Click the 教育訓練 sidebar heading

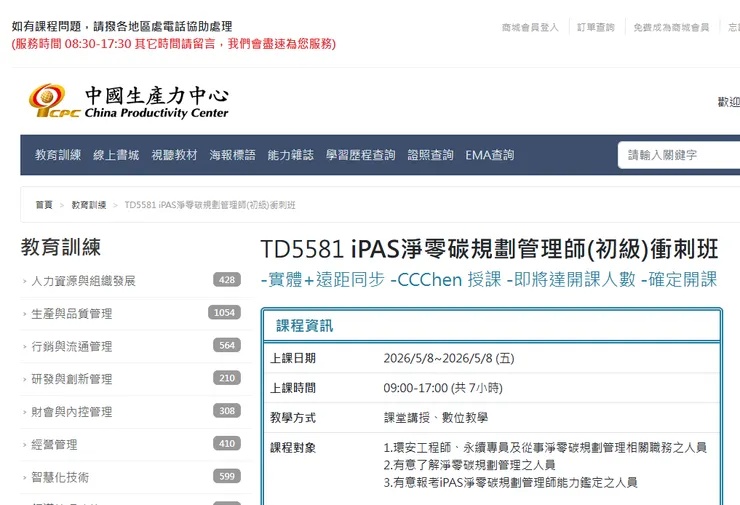pos(61,247)
